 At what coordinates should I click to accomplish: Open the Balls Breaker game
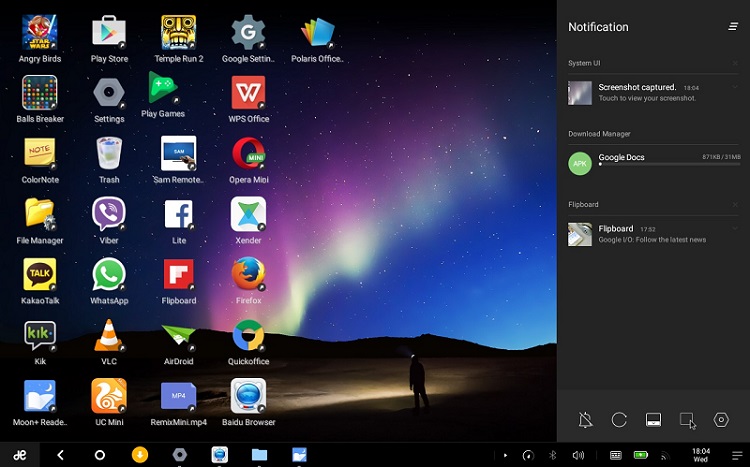click(x=40, y=93)
